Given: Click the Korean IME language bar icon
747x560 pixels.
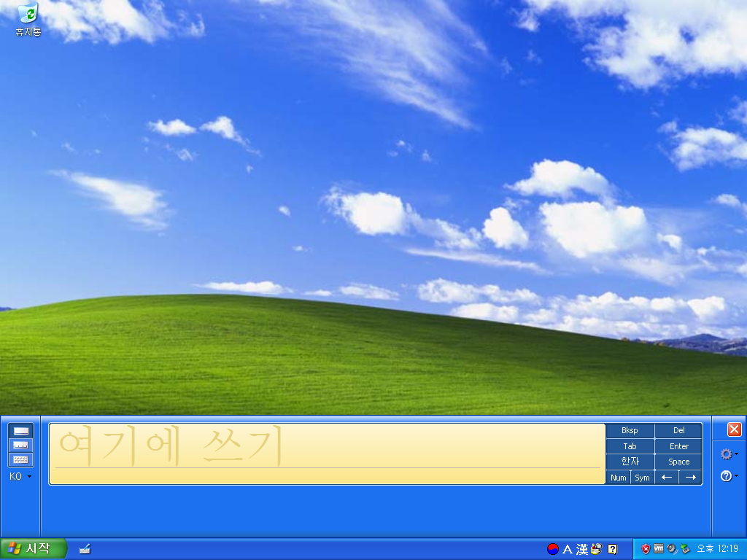Looking at the screenshot, I should pos(553,549).
